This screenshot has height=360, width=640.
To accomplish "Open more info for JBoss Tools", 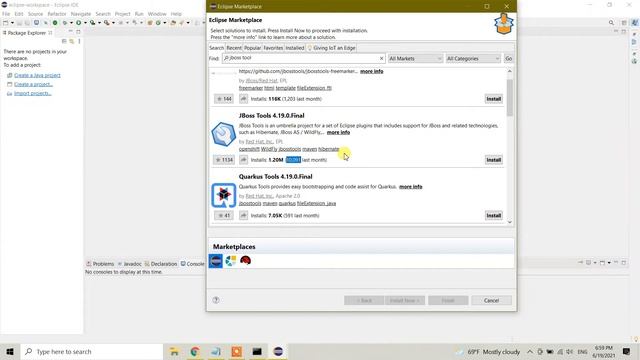I will pos(338,132).
